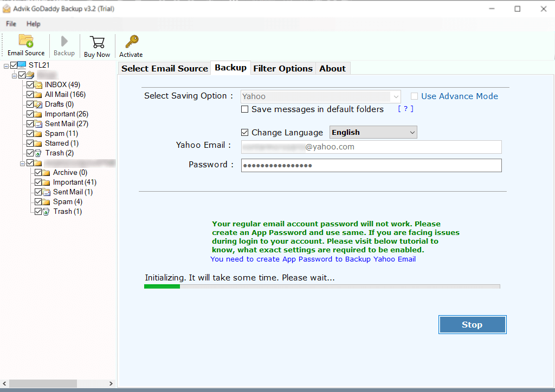Click the All Mail (166) folder icon

38,95
